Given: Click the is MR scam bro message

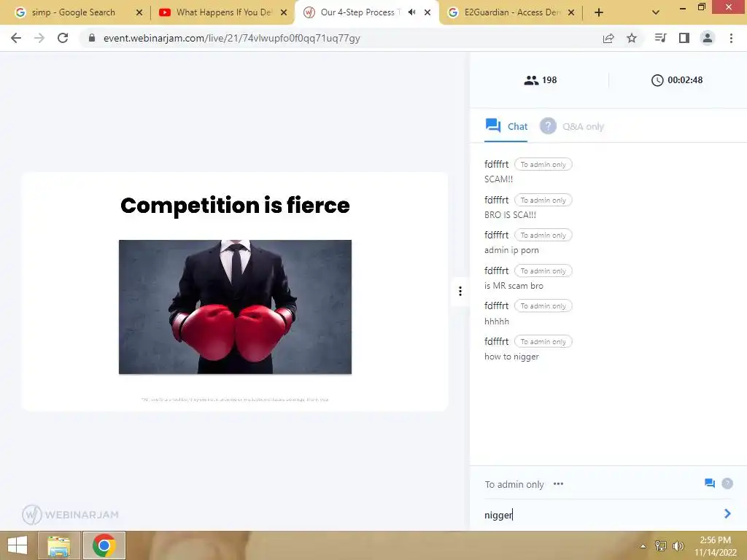Looking at the screenshot, I should click(514, 286).
